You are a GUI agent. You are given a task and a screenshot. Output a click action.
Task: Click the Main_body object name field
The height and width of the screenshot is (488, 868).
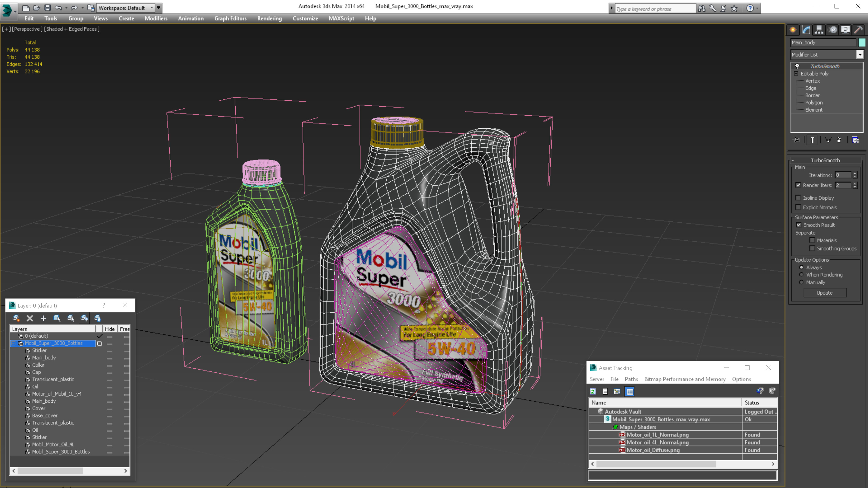pyautogui.click(x=823, y=42)
